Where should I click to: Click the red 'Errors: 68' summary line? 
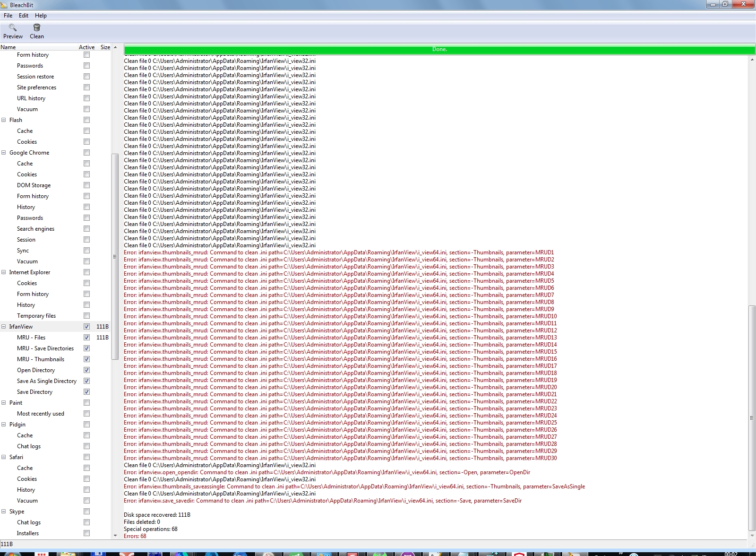click(x=135, y=536)
